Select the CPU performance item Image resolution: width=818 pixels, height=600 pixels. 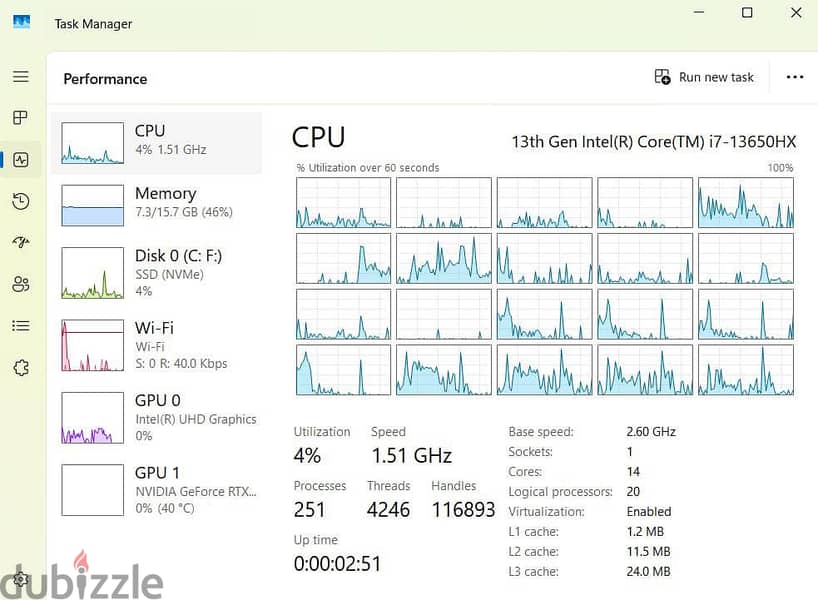(x=157, y=143)
